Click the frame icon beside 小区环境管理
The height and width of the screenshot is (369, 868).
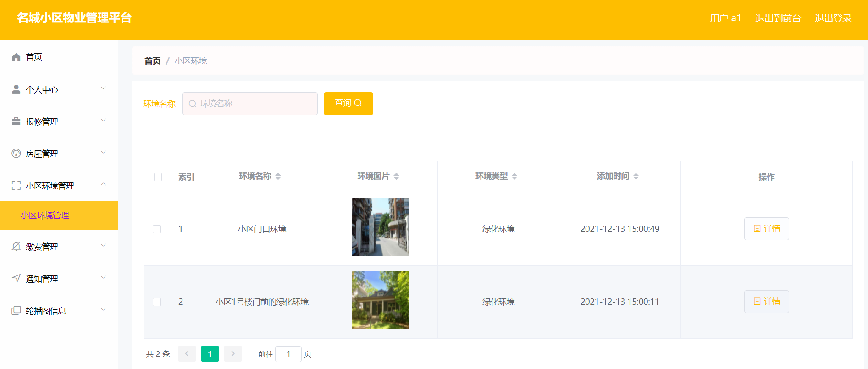click(16, 185)
